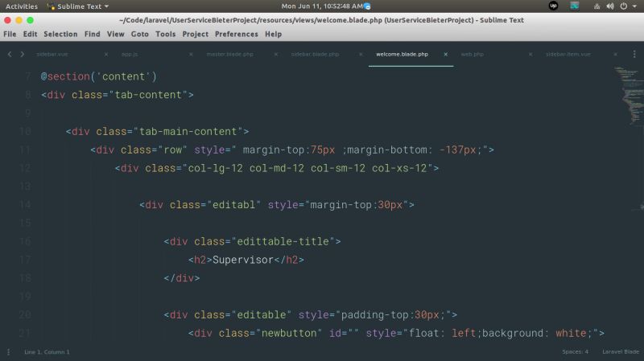Viewport: 644px width, 361px height.
Task: Switch to the app.js tab
Action: point(130,54)
